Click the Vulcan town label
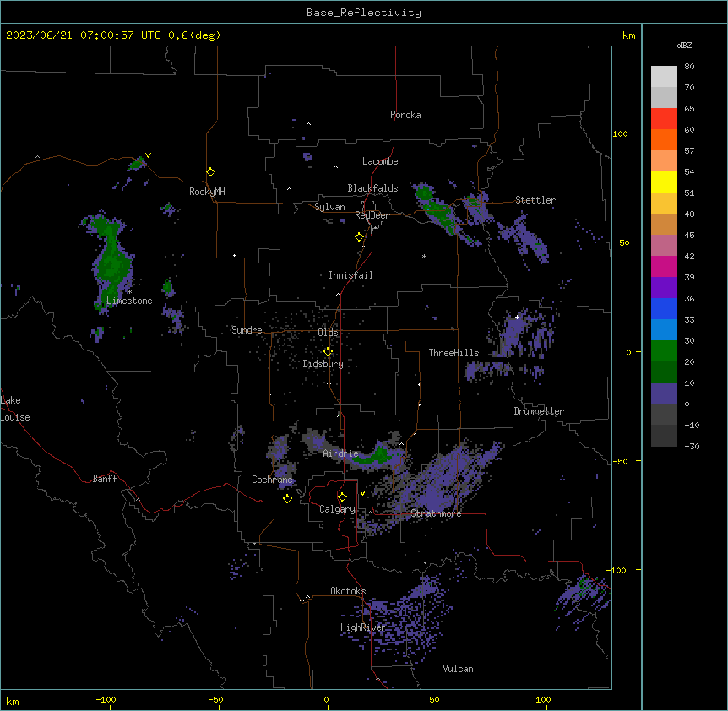The width and height of the screenshot is (728, 711). tap(458, 669)
